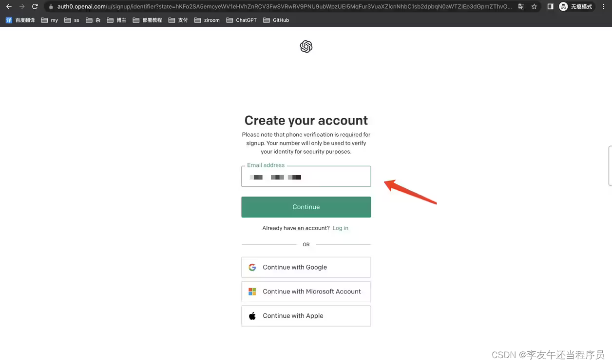The image size is (612, 364).
Task: Click the green Continue button
Action: (x=306, y=207)
